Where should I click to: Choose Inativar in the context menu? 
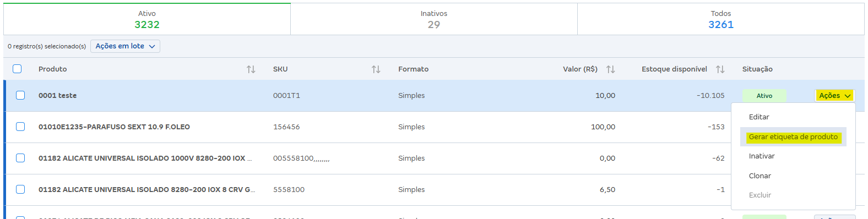click(762, 156)
